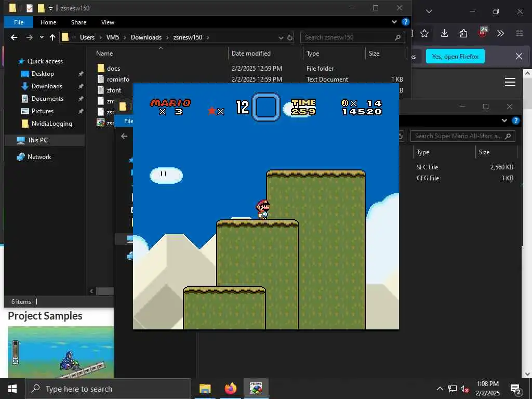Viewport: 532px width, 399px height.
Task: Select the docs folder icon
Action: click(101, 68)
